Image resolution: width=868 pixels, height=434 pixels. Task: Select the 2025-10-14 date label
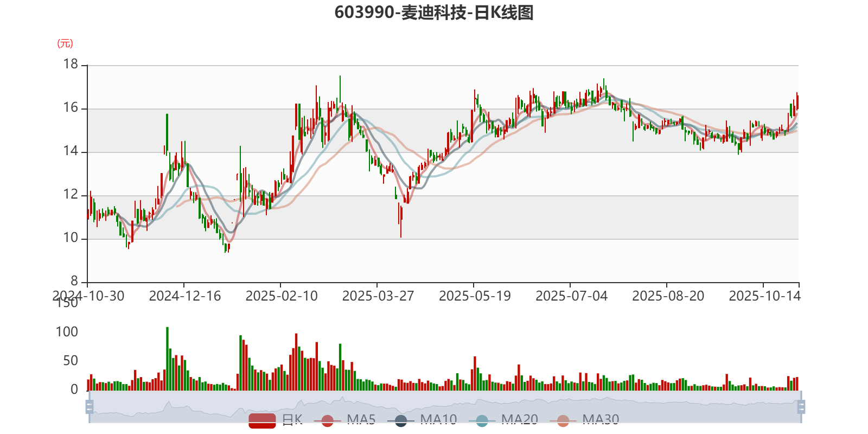(x=764, y=296)
